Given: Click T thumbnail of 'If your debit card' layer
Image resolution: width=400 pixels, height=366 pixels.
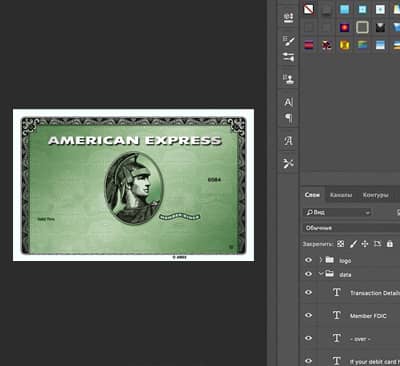Looking at the screenshot, I should point(337,361).
